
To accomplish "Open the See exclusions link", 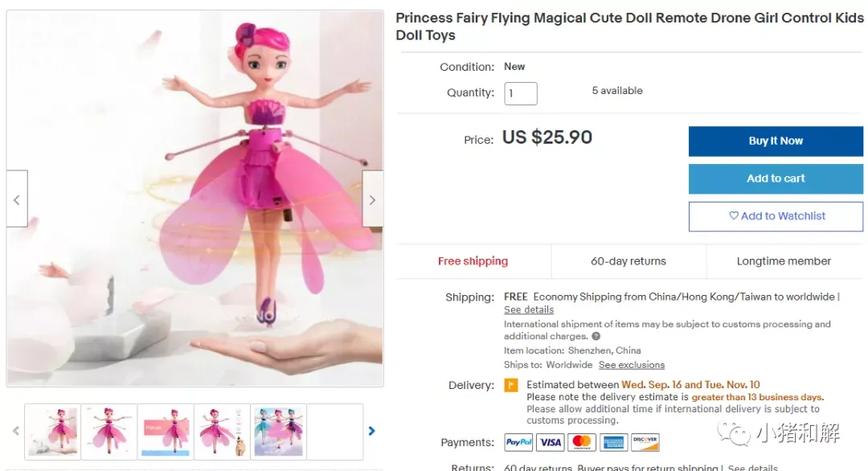I will [631, 365].
